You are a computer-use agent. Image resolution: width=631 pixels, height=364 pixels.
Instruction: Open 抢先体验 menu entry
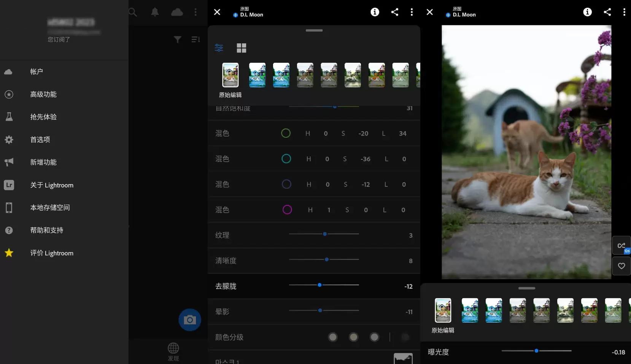click(64, 117)
